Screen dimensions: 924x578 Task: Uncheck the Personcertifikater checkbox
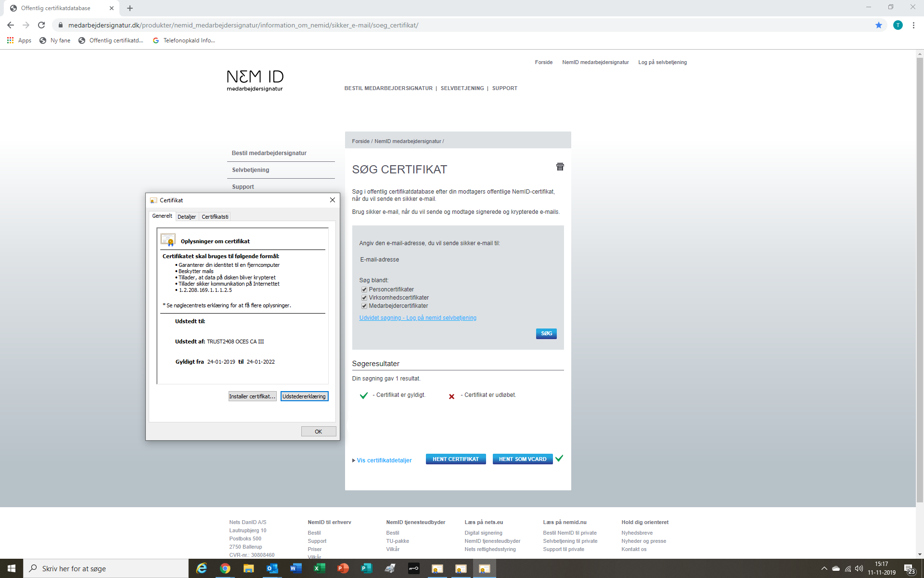click(364, 289)
